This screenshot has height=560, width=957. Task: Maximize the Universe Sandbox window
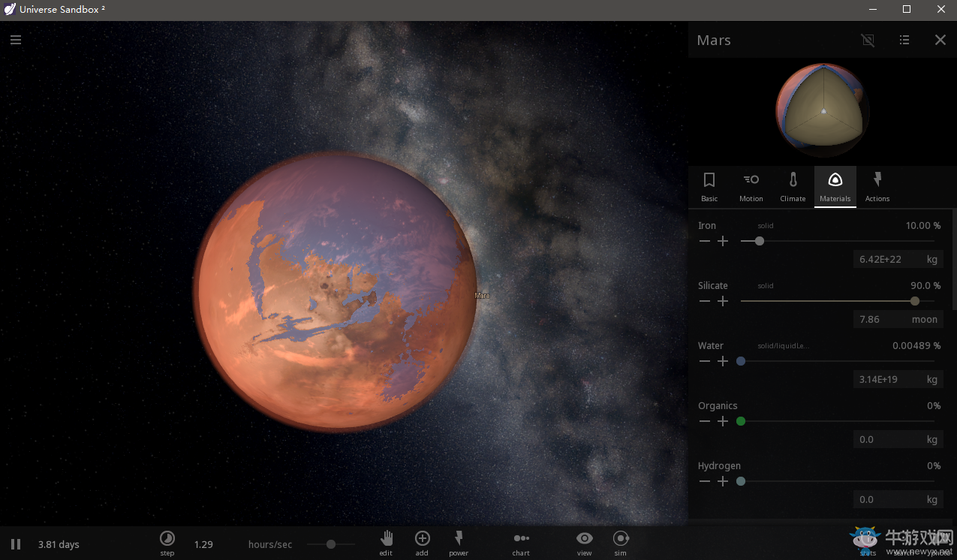click(x=907, y=10)
